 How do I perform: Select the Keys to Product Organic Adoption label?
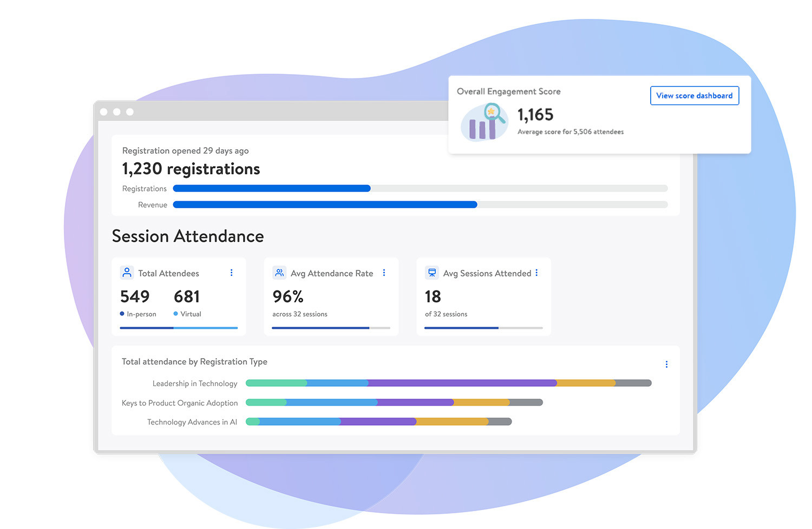[x=180, y=403]
